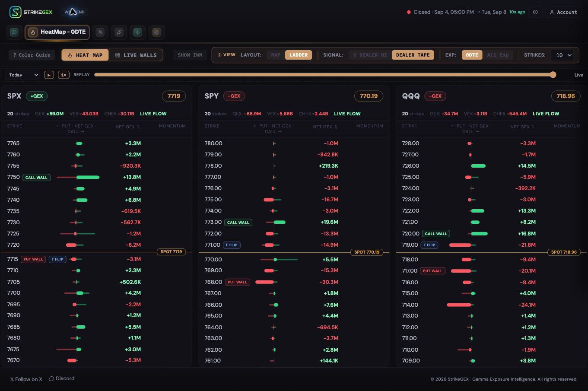Open the map icon navigation tab
Screen dimensions: 588x391
pos(14,32)
